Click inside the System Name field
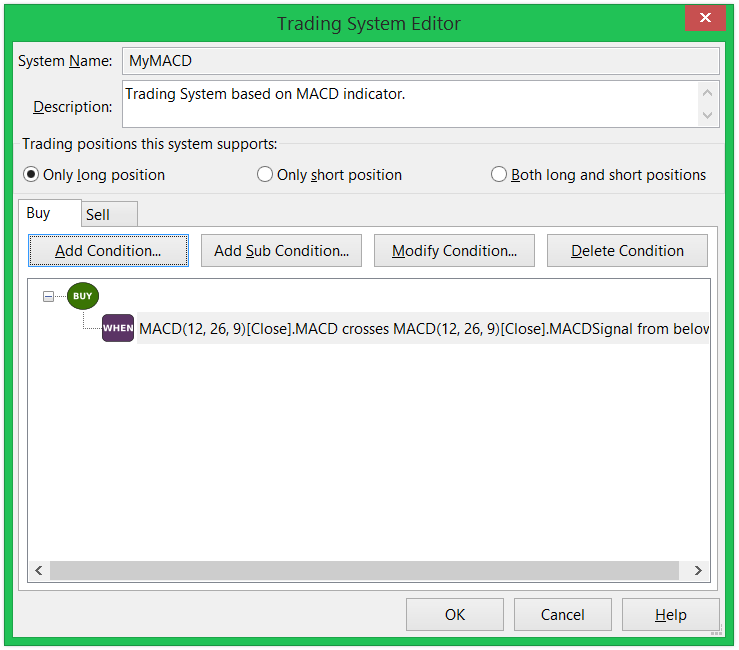 click(x=420, y=61)
